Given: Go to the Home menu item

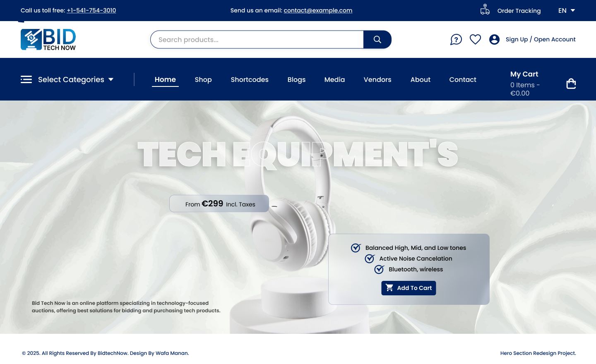Looking at the screenshot, I should click(165, 79).
